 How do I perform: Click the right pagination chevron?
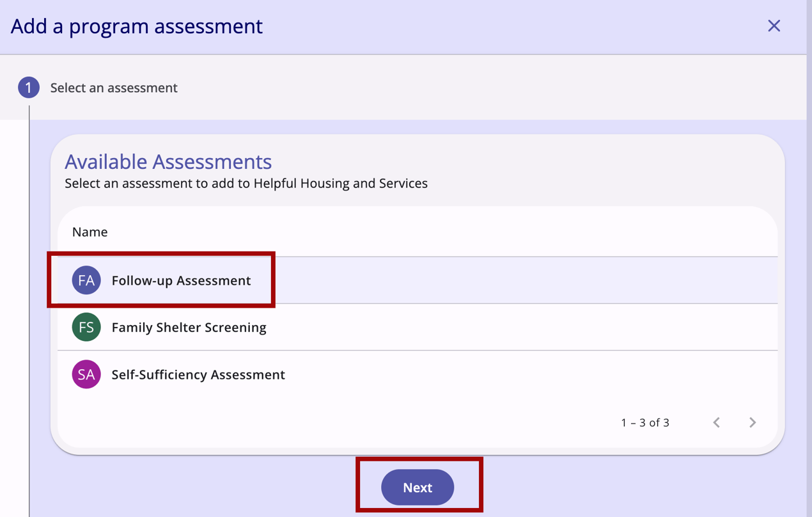tap(752, 422)
